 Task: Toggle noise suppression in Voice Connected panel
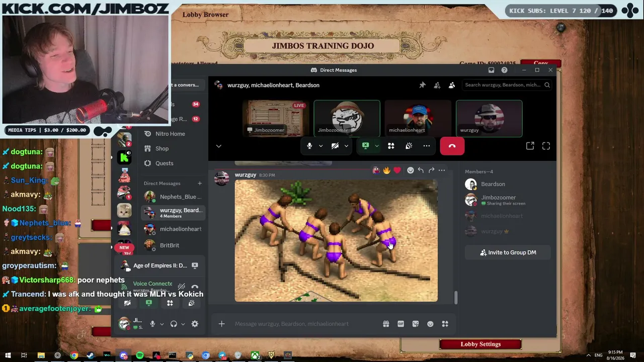[182, 287]
